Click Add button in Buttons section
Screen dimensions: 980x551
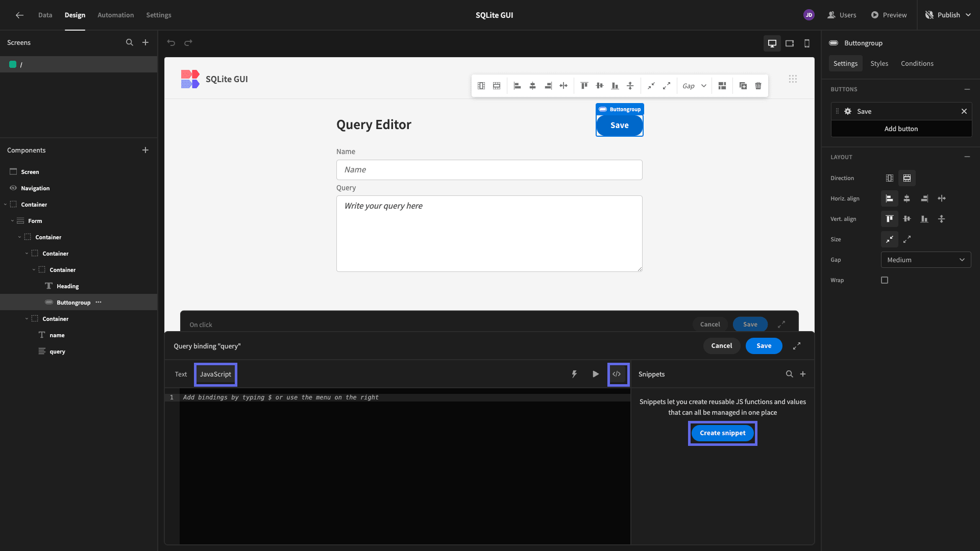(901, 129)
